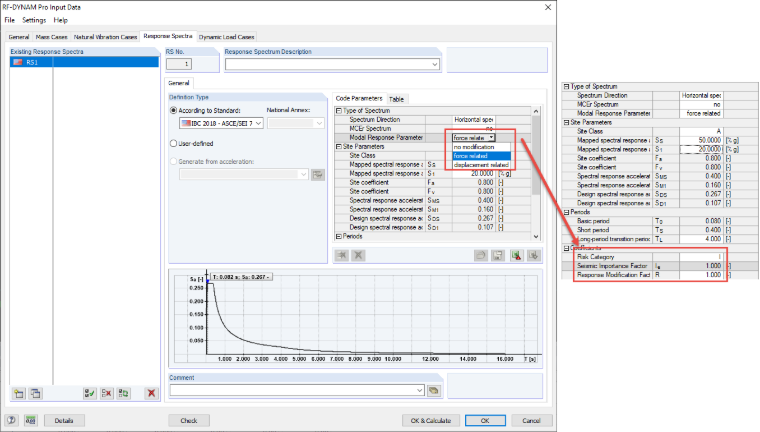Viewport: 760px width, 432px height.
Task: Click the scroll up arrow of parameters table
Action: point(536,111)
